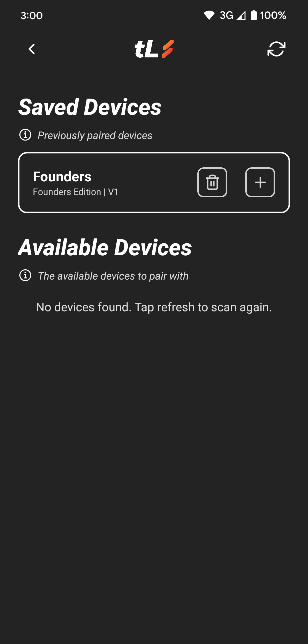The width and height of the screenshot is (308, 644).
Task: Tap the cellular signal strength icon
Action: [241, 15]
